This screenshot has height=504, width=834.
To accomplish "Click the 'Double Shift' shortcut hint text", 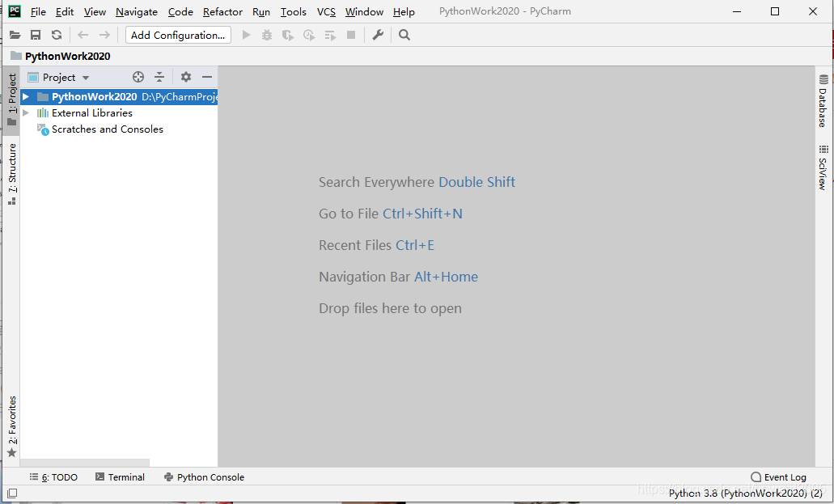I will 476,182.
